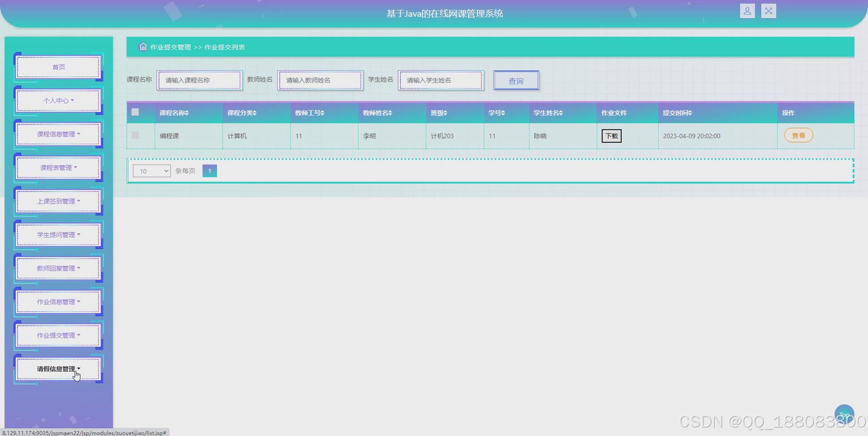The image size is (868, 436).
Task: Click the 查询 search button
Action: [x=515, y=80]
